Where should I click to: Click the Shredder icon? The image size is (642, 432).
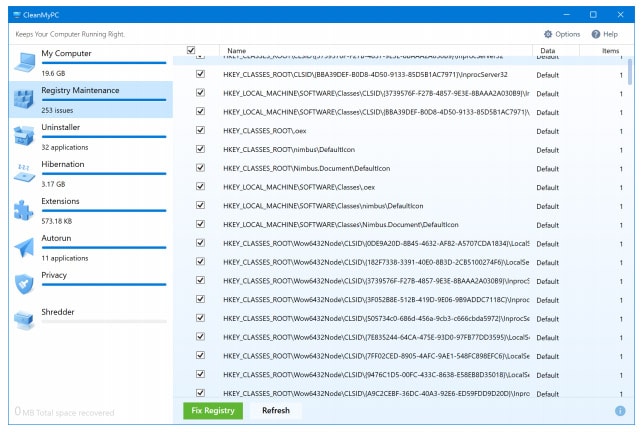24,320
